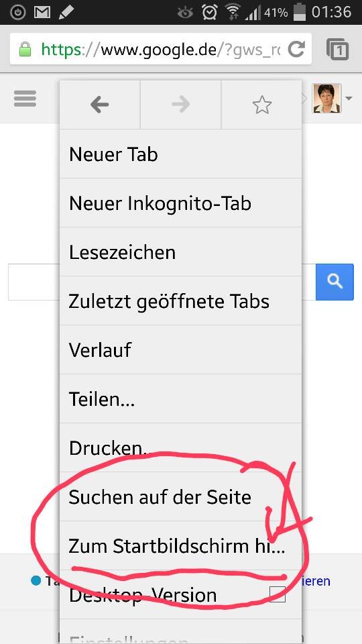
Task: Bookmark page with the star icon
Action: [x=262, y=105]
